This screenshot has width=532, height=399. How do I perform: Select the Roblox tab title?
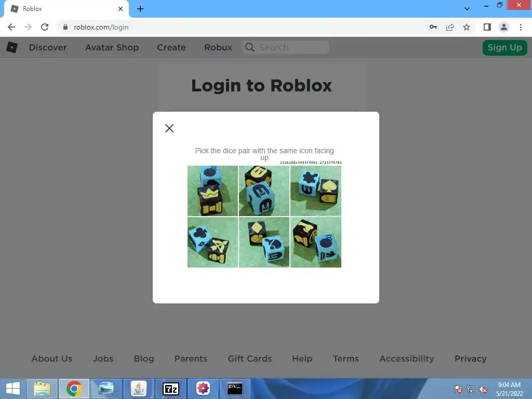pos(32,9)
